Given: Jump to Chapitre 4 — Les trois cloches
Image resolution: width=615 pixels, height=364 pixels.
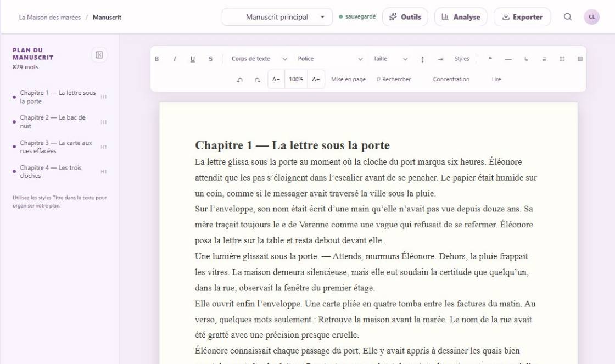Looking at the screenshot, I should (60, 171).
